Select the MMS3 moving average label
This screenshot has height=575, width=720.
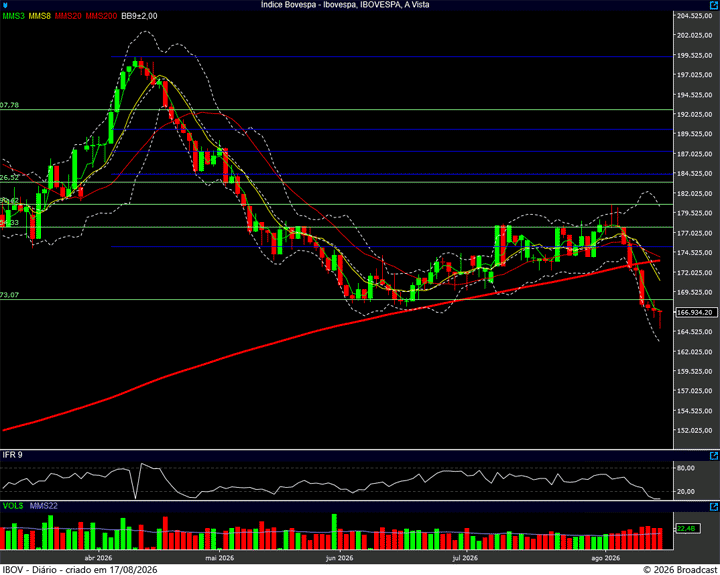13,16
